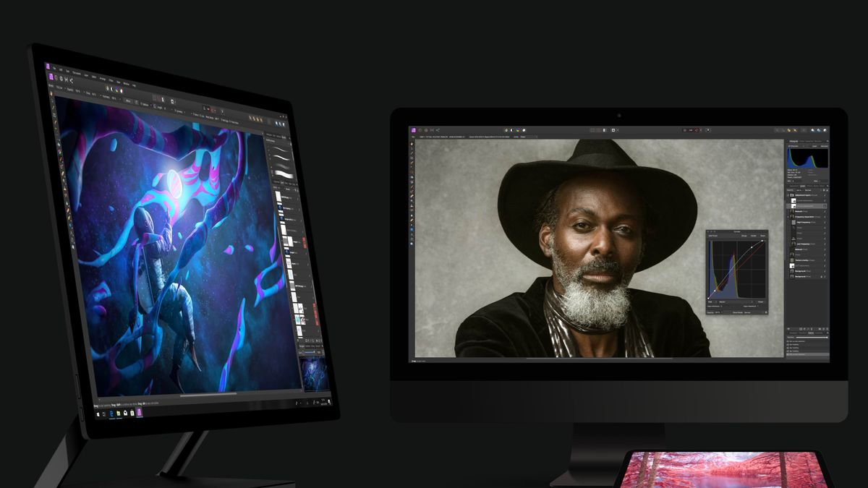Toggle visibility of the Frequency Separation group
The width and height of the screenshot is (868, 488).
click(825, 216)
